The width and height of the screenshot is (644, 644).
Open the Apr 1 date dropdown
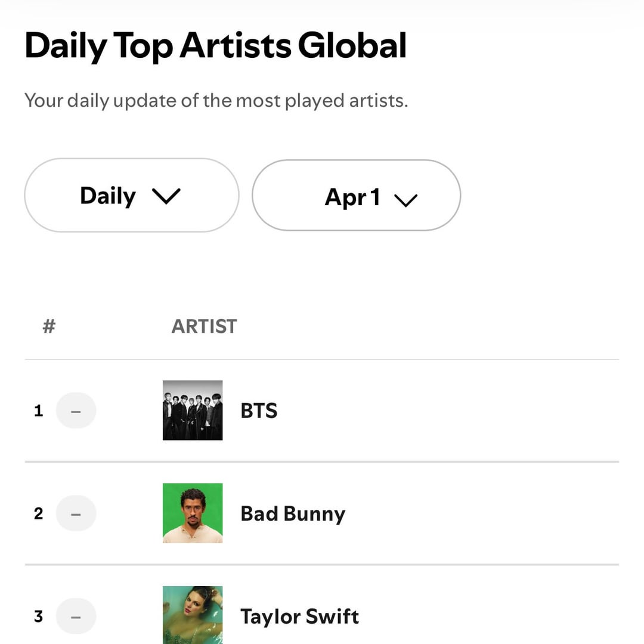(356, 196)
